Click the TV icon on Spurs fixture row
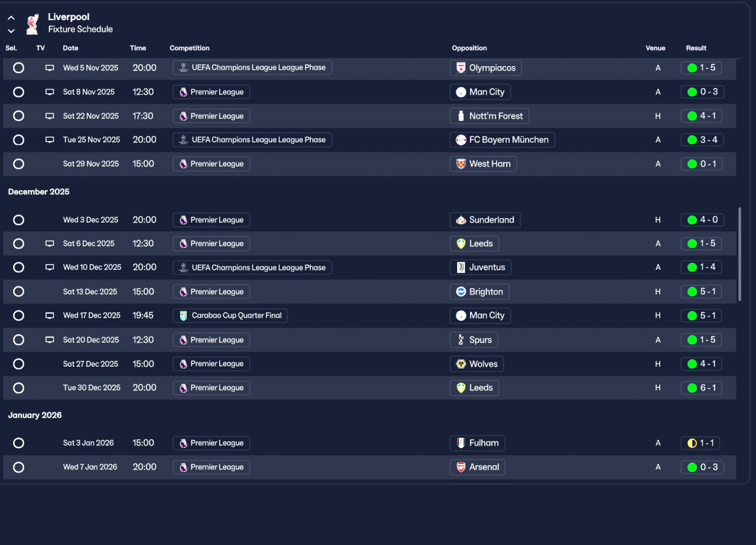756x545 pixels. pyautogui.click(x=50, y=340)
